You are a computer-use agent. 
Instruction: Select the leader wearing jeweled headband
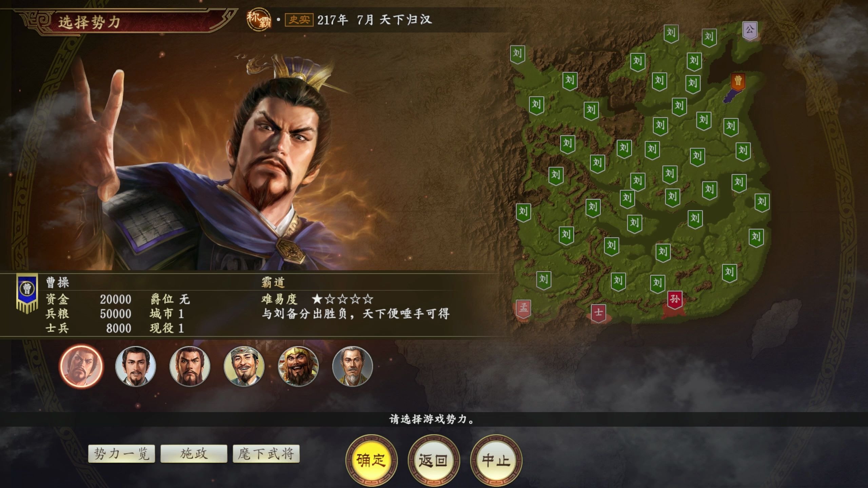pyautogui.click(x=244, y=366)
